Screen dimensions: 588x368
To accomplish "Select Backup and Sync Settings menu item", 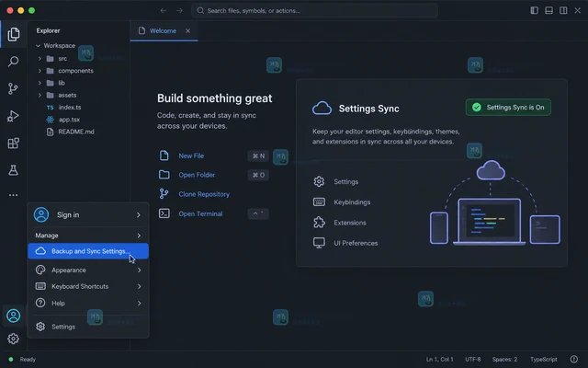I will 88,251.
